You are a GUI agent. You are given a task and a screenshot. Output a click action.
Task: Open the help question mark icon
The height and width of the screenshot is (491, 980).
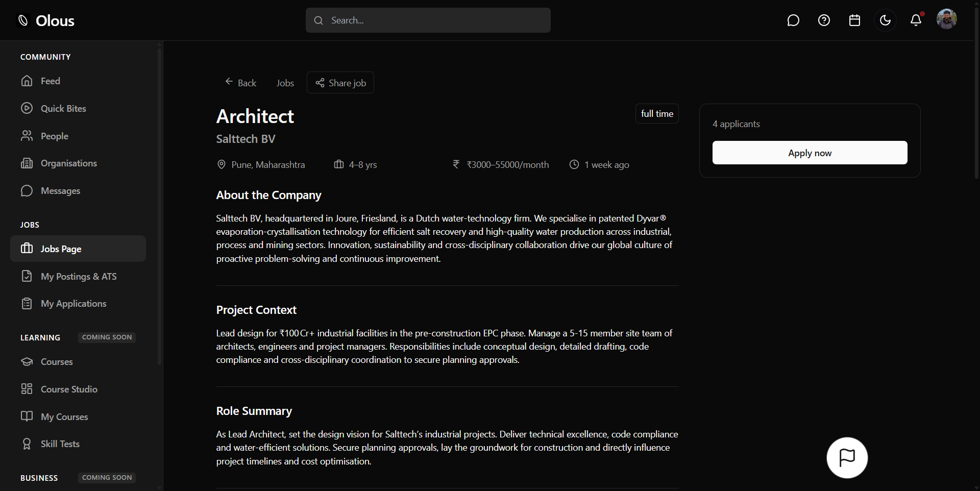coord(824,20)
